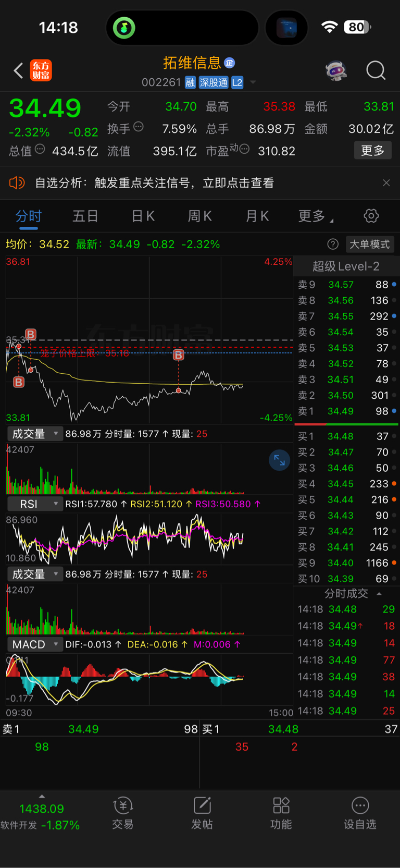400x868 pixels.
Task: Tap the info icon next to 市盈
Action: pos(244,150)
